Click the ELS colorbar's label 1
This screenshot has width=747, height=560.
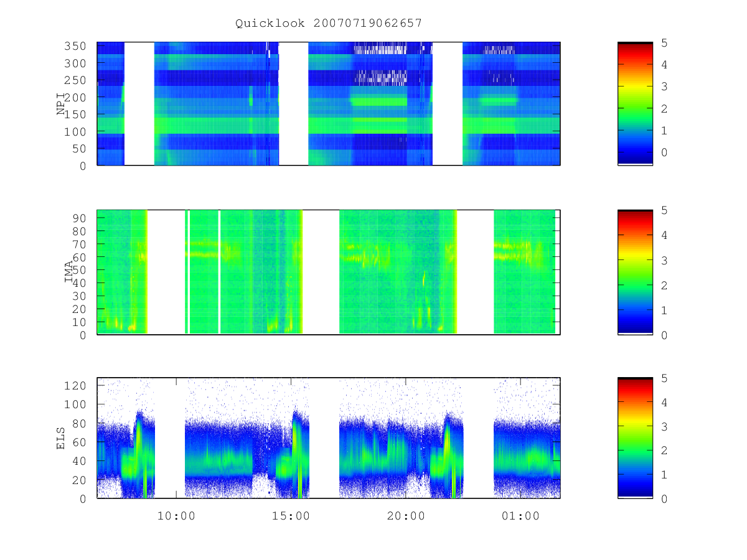pyautogui.click(x=664, y=475)
